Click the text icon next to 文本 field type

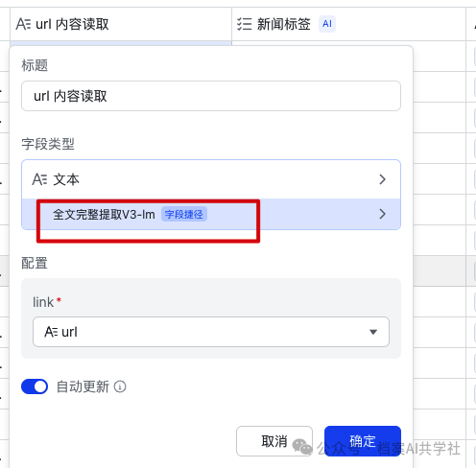39,179
